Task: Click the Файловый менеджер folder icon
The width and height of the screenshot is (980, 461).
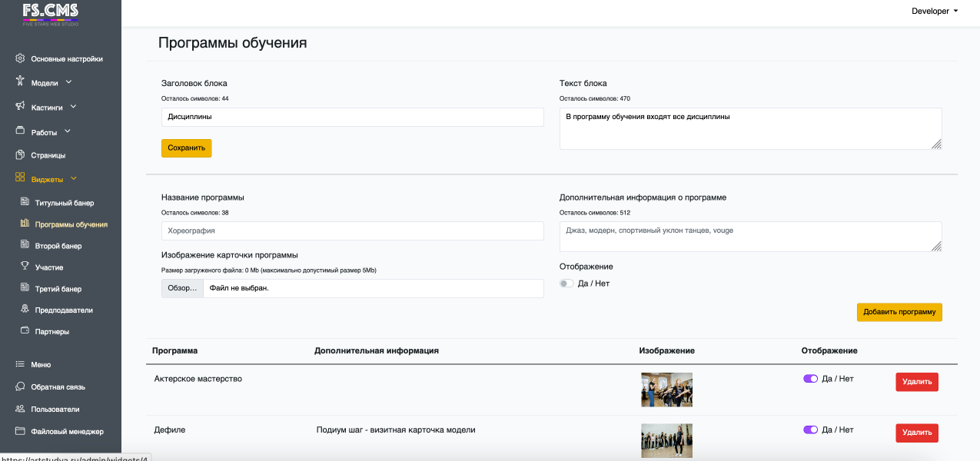Action: coord(20,431)
